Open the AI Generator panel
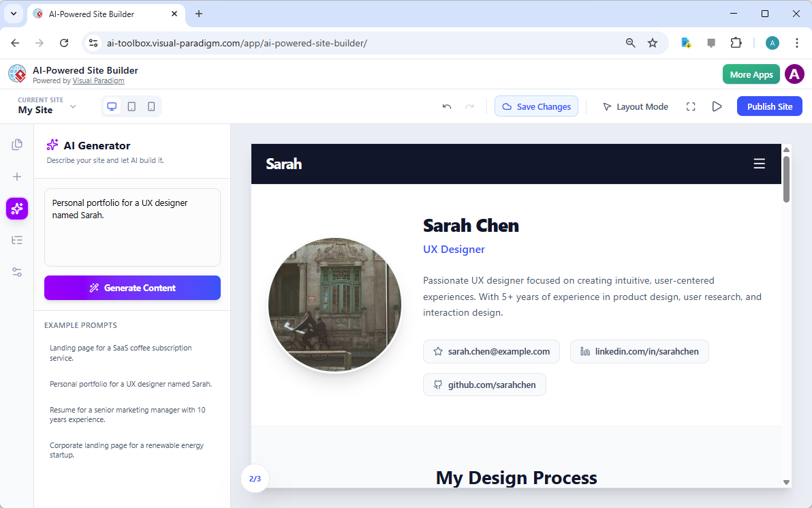This screenshot has width=812, height=508. pos(17,209)
